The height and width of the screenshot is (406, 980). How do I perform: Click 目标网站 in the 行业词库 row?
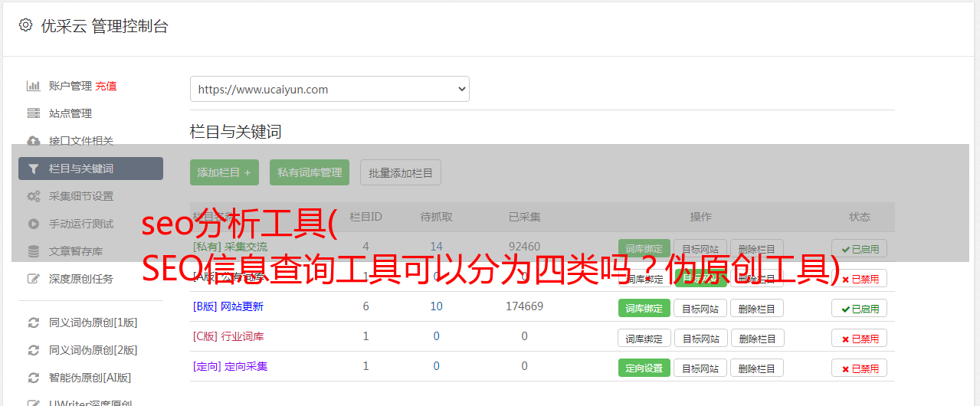tap(700, 338)
